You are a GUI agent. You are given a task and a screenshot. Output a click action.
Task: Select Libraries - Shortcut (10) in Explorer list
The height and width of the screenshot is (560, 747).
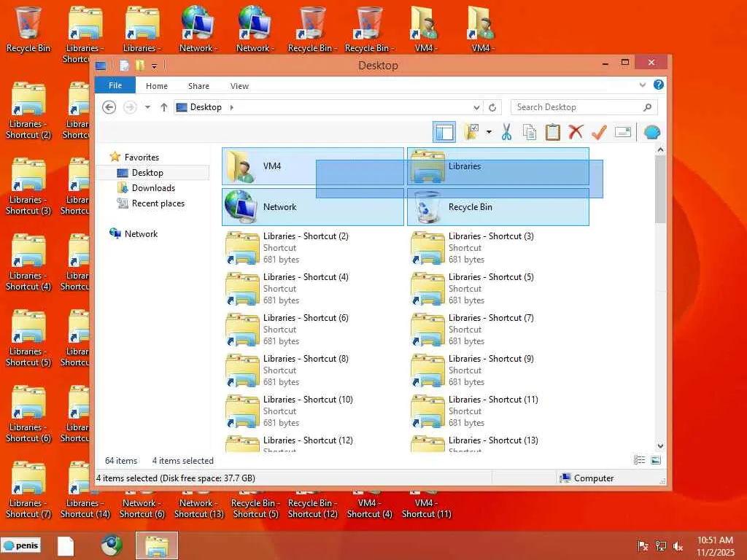tap(312, 411)
